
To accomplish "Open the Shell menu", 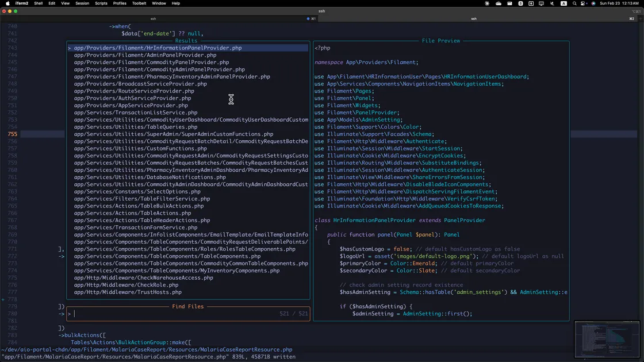I will pos(38,3).
